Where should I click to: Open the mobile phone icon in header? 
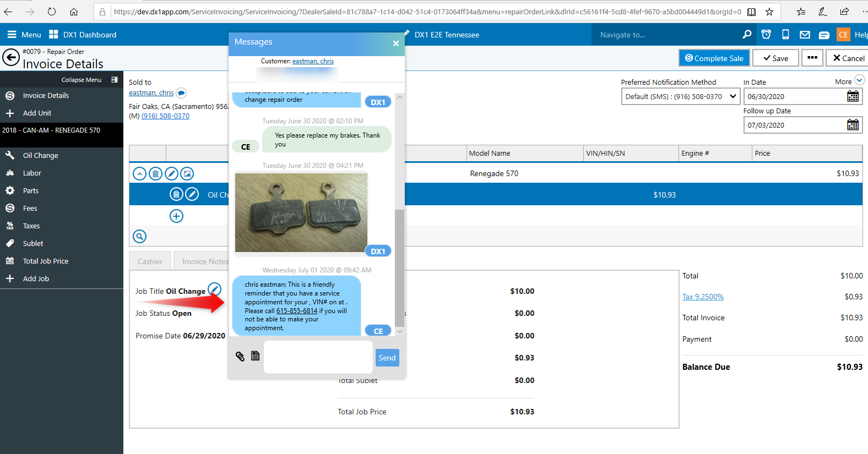tap(785, 35)
